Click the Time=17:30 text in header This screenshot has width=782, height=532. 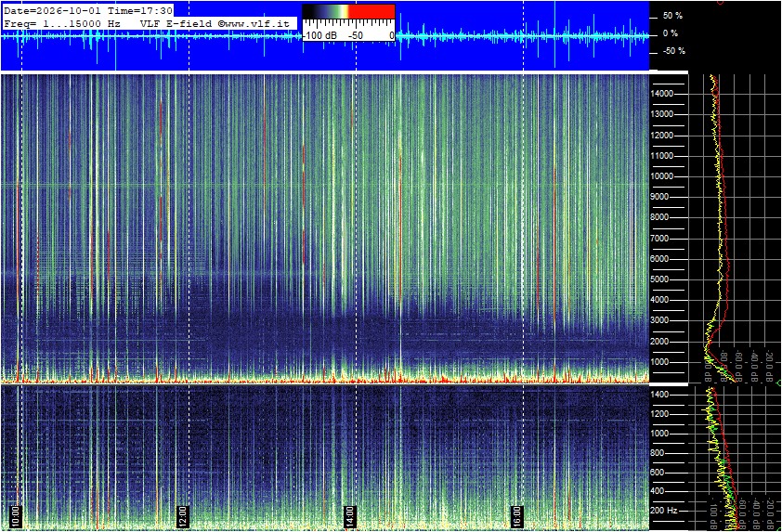(x=140, y=10)
